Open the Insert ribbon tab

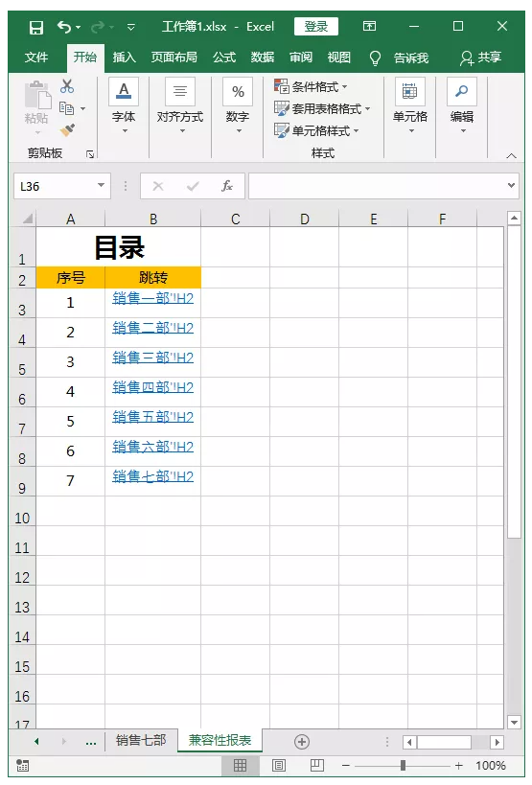tap(124, 58)
